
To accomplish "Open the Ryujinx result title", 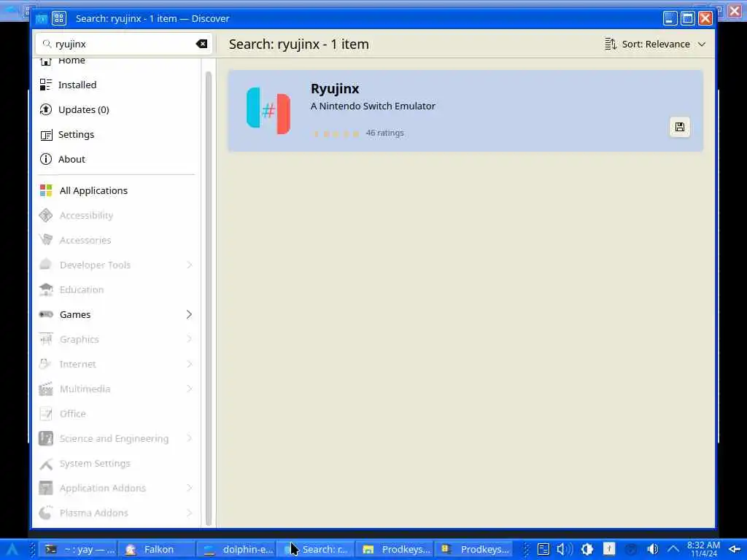I will [334, 88].
